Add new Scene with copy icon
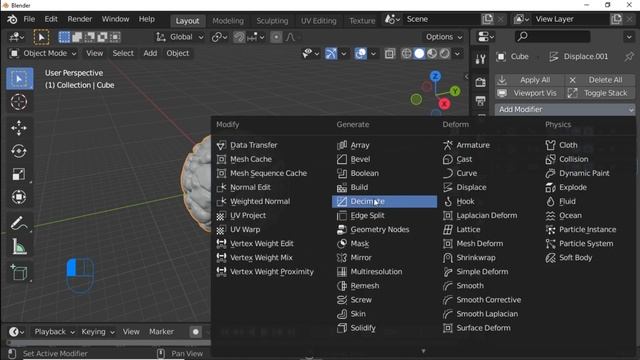This screenshot has height=360, width=640. 488,19
